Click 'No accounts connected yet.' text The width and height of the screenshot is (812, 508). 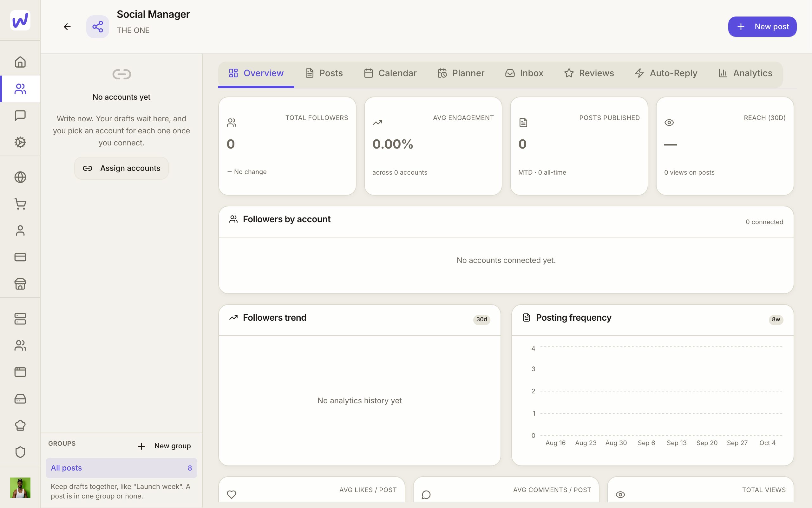506,260
